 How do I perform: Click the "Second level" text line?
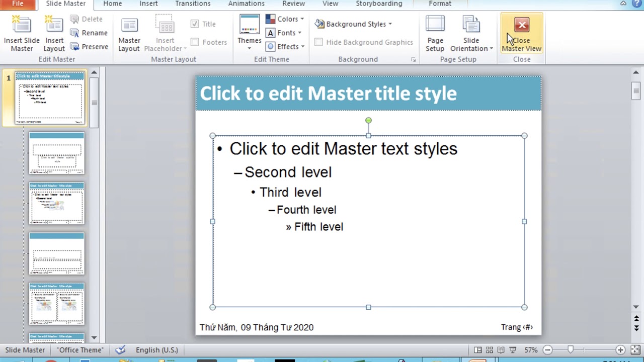(x=288, y=172)
